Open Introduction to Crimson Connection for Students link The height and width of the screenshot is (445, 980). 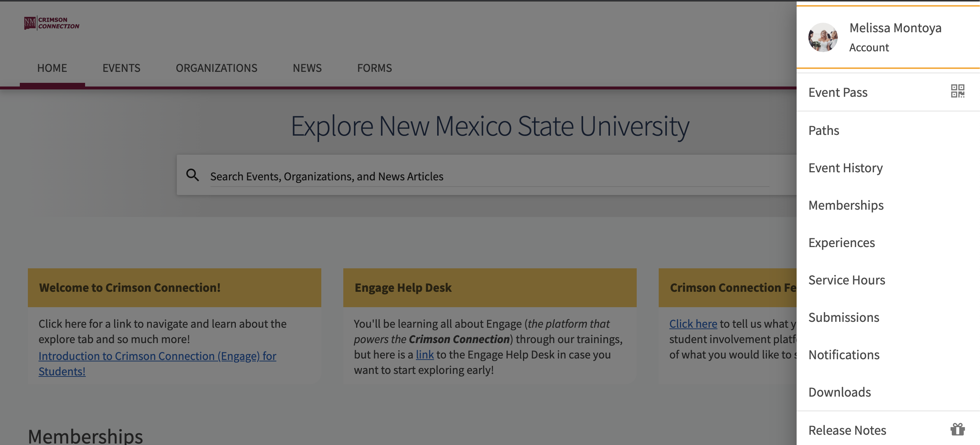[x=157, y=356]
